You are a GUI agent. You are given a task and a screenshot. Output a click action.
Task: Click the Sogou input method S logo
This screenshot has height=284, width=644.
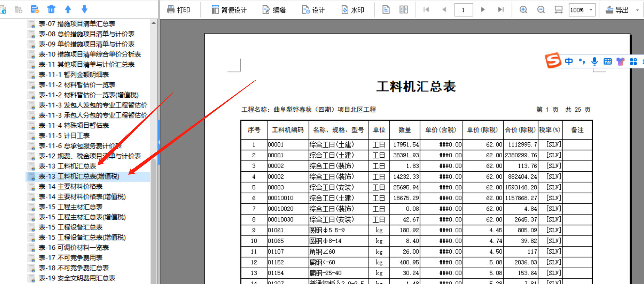coord(553,60)
